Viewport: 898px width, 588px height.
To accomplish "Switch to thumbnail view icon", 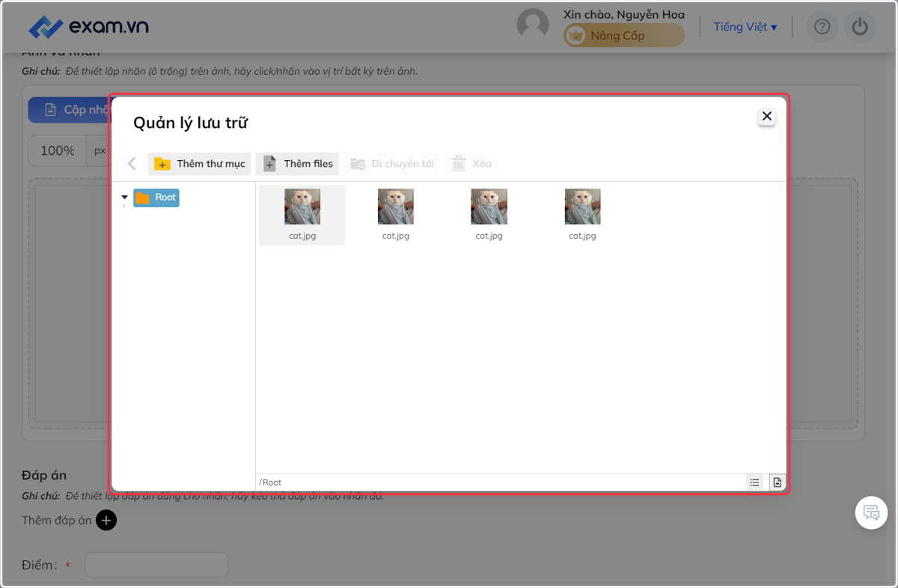I will (x=777, y=483).
